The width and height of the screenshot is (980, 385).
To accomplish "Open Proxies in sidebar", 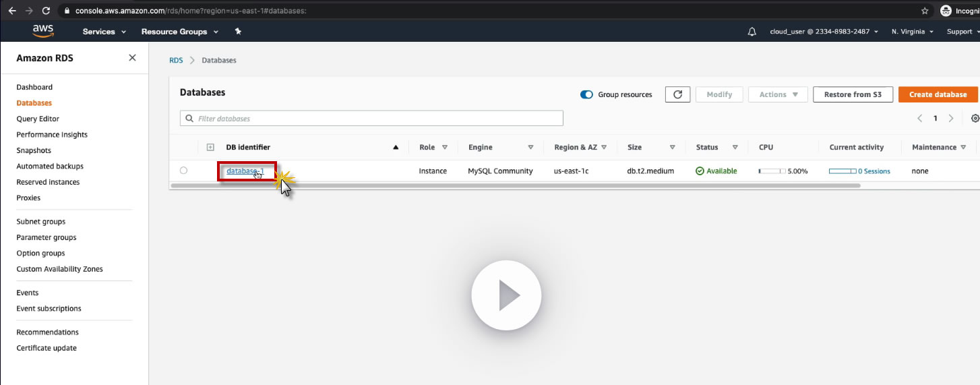I will point(28,198).
